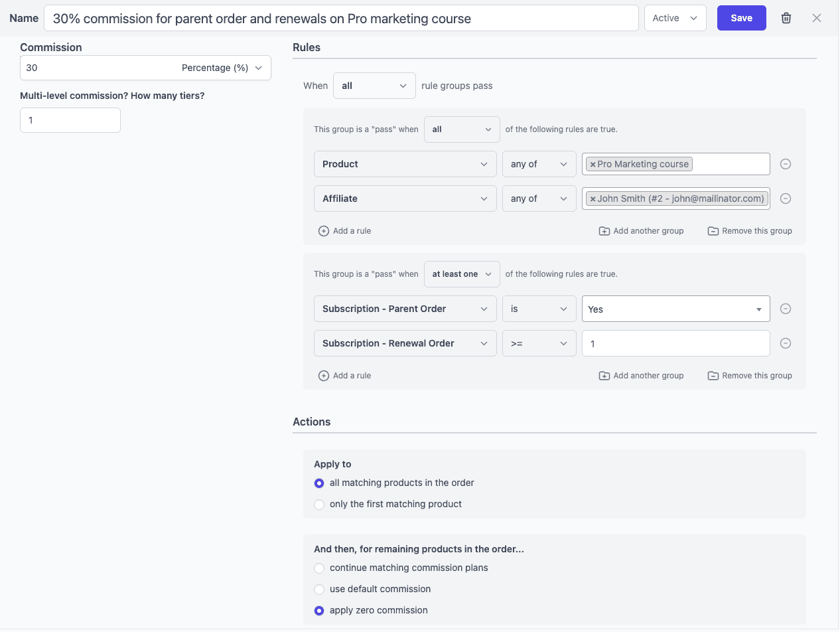Click the Renewal Order value field
Viewport: 840px width, 632px height.
coord(675,343)
